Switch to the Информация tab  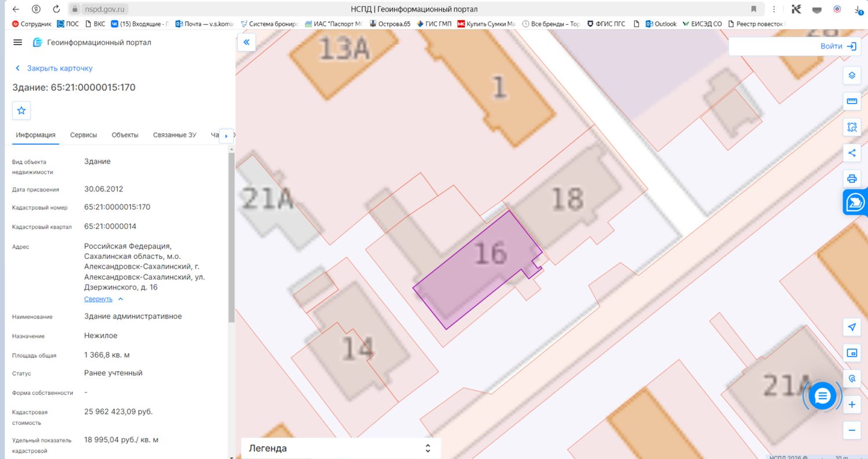[x=36, y=135]
